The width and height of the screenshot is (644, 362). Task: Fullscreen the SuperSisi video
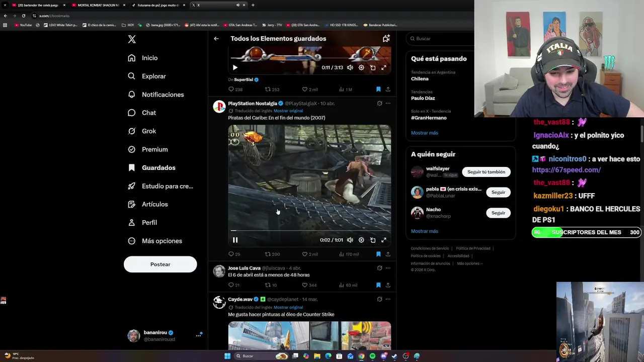pyautogui.click(x=384, y=67)
